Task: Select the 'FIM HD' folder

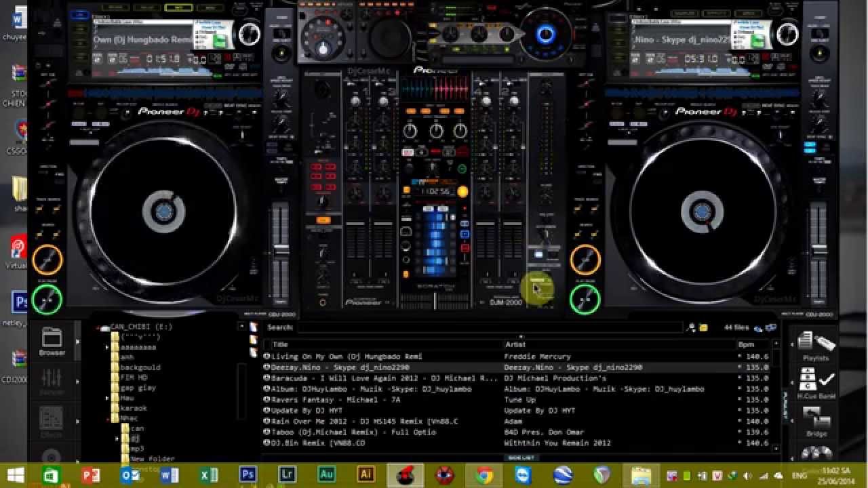Action: point(134,378)
